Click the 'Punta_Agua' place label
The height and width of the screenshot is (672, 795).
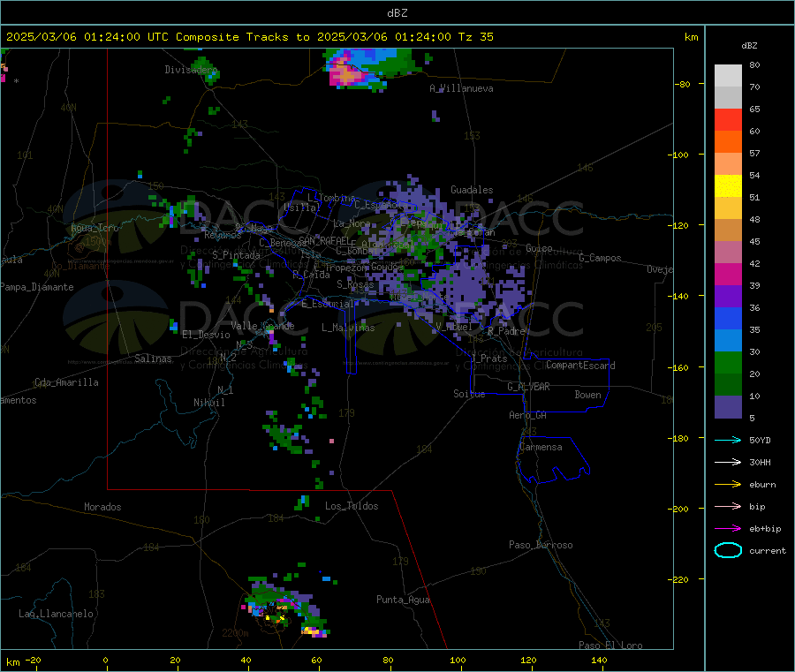[403, 600]
